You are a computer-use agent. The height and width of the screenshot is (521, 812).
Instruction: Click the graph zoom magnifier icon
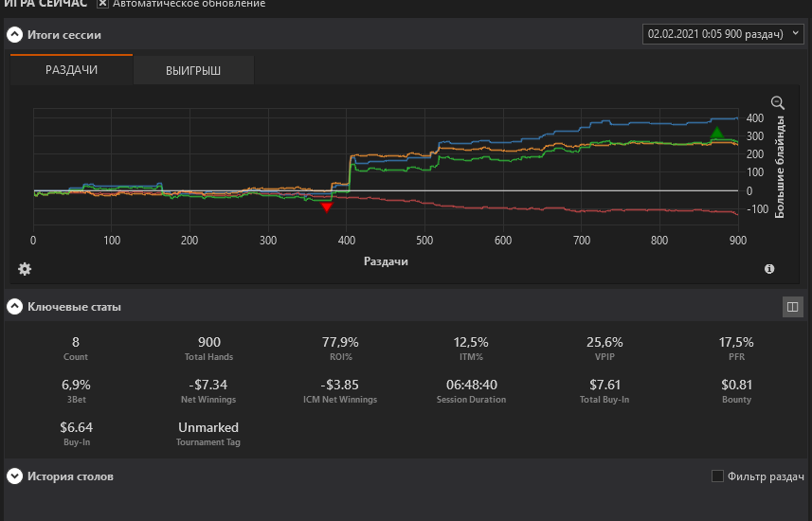[x=777, y=102]
